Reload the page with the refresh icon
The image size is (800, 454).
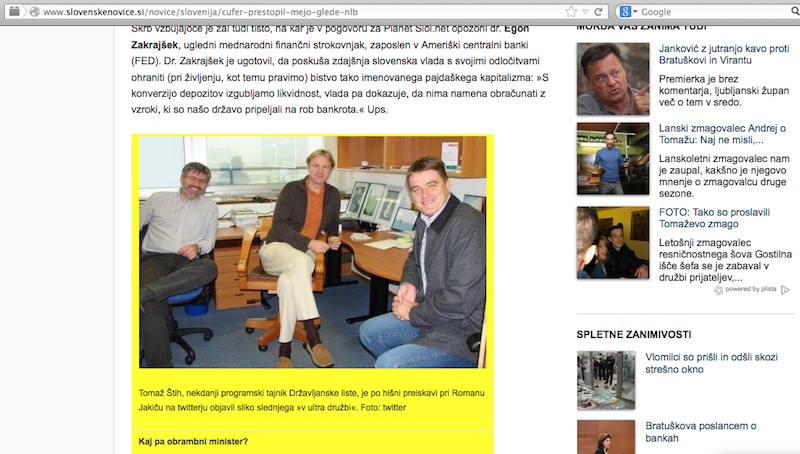pyautogui.click(x=598, y=12)
